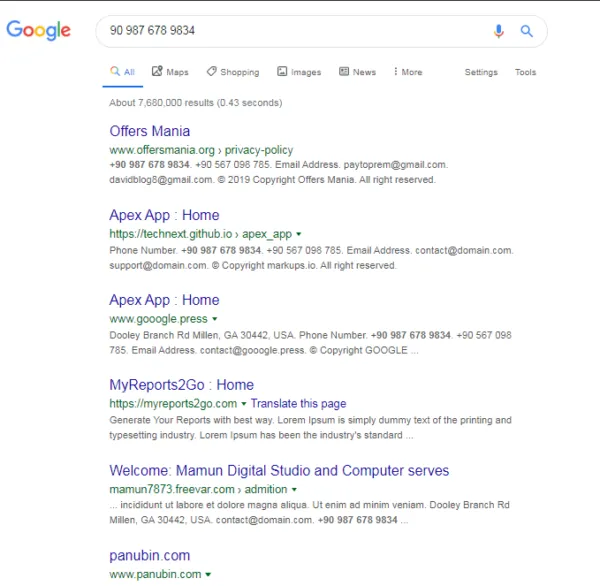
Task: Open Apex App result from technext.github.io
Action: click(x=164, y=215)
